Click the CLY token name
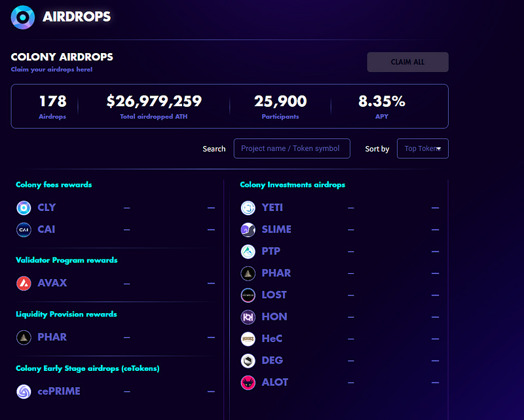The width and height of the screenshot is (524, 420). pyautogui.click(x=47, y=207)
